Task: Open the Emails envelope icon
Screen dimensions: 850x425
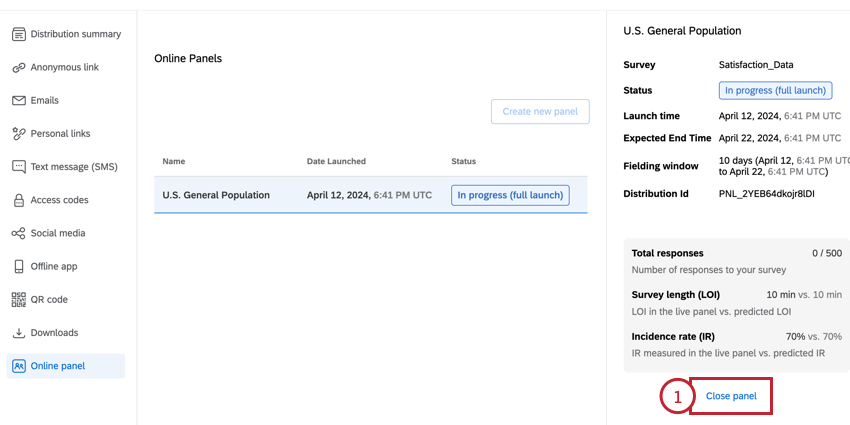Action: (x=19, y=101)
